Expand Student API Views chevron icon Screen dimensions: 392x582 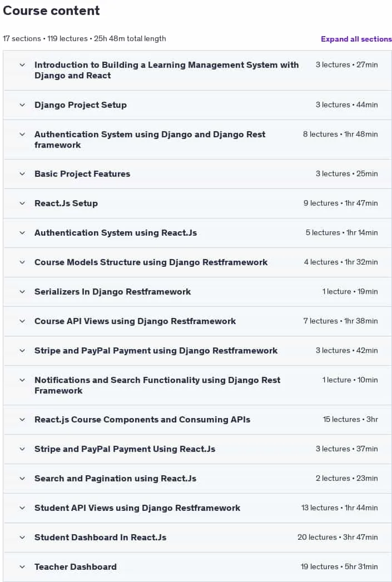[x=22, y=508]
